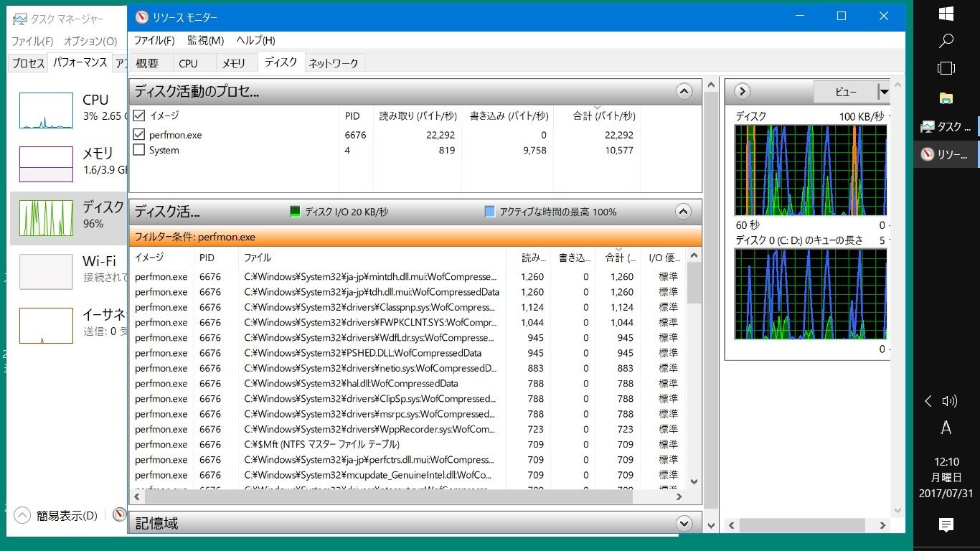Image resolution: width=980 pixels, height=551 pixels.
Task: Open the File menu in Resource Monitor
Action: point(154,40)
